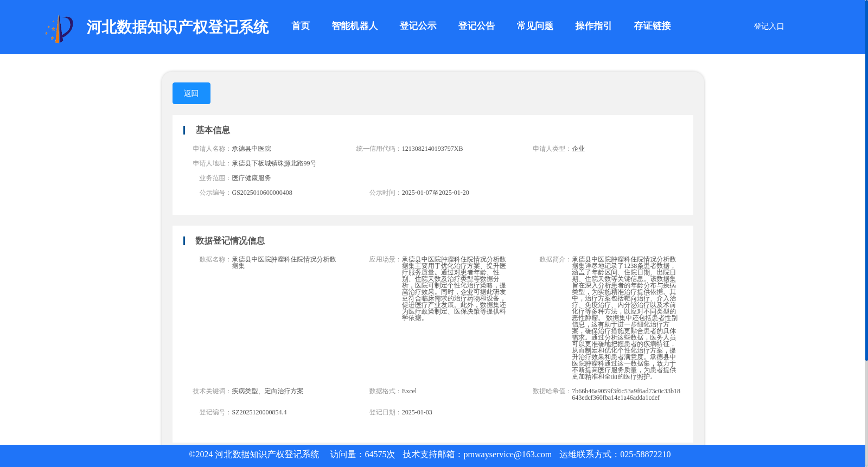Click the 河北数据知识产权登记系统 title

tap(177, 27)
